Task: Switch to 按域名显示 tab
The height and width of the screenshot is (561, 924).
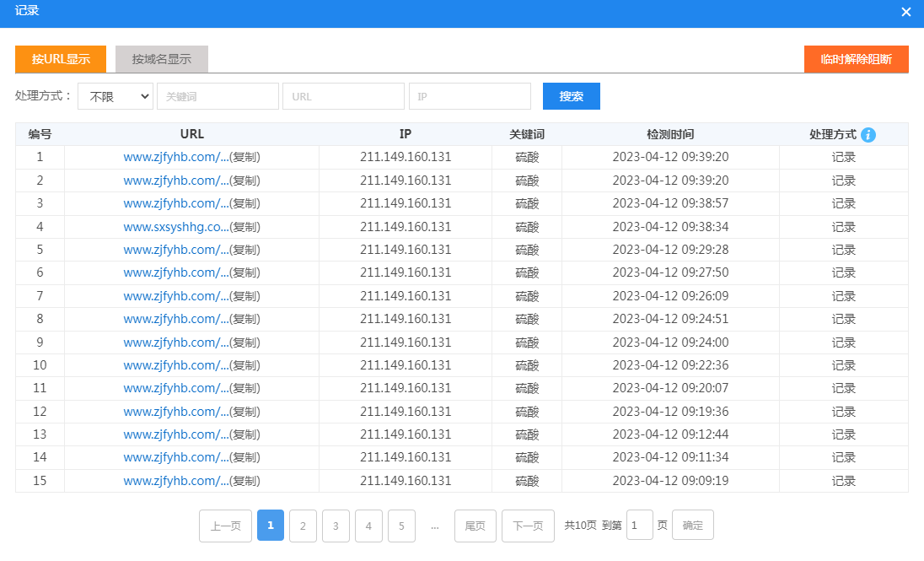Action: [162, 59]
